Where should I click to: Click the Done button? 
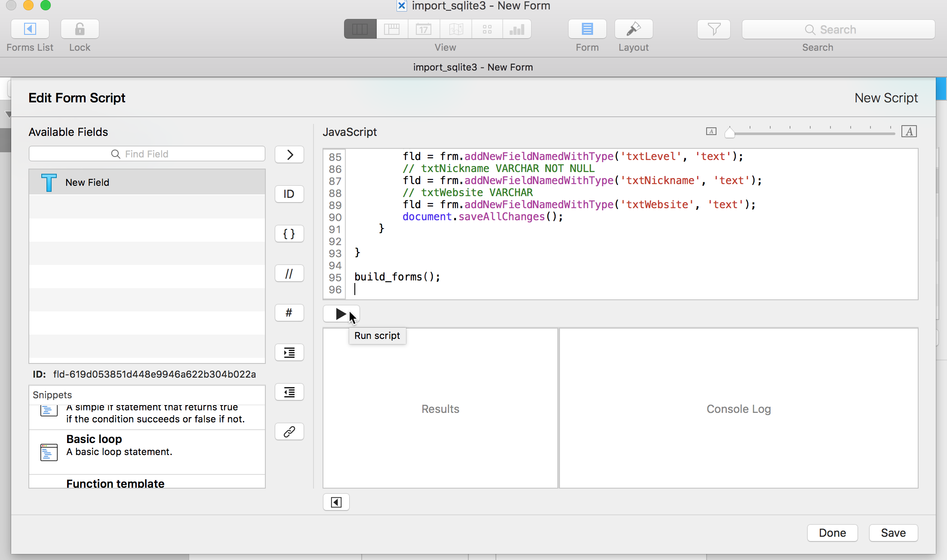tap(832, 533)
